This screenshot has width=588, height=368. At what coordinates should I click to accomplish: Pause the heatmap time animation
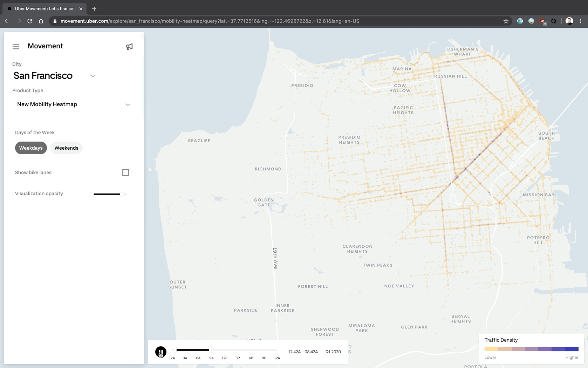[x=161, y=352]
